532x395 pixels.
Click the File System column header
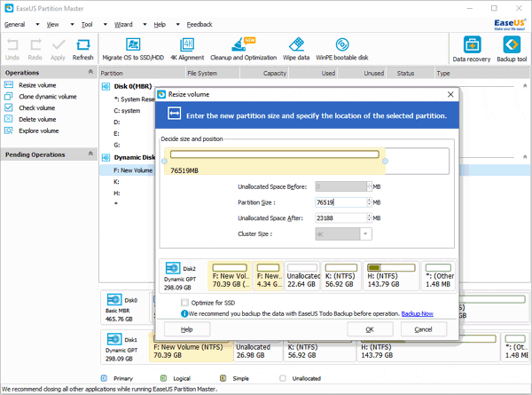pos(213,73)
